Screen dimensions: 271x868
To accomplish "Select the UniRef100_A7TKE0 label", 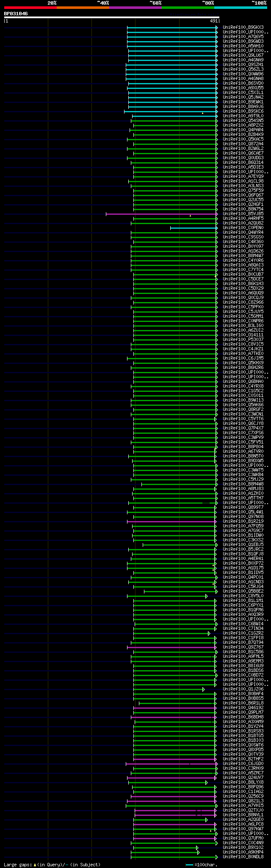I will click(x=243, y=354).
